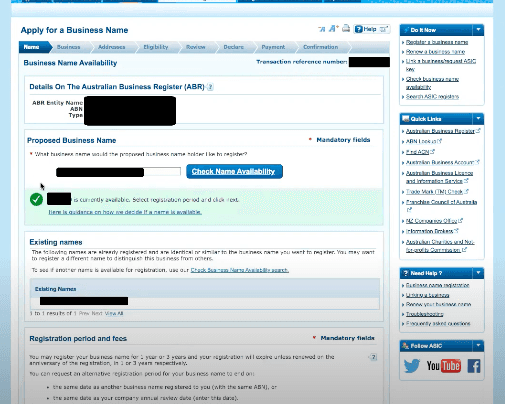
Task: Open Find ACN quick link
Action: coord(417,152)
